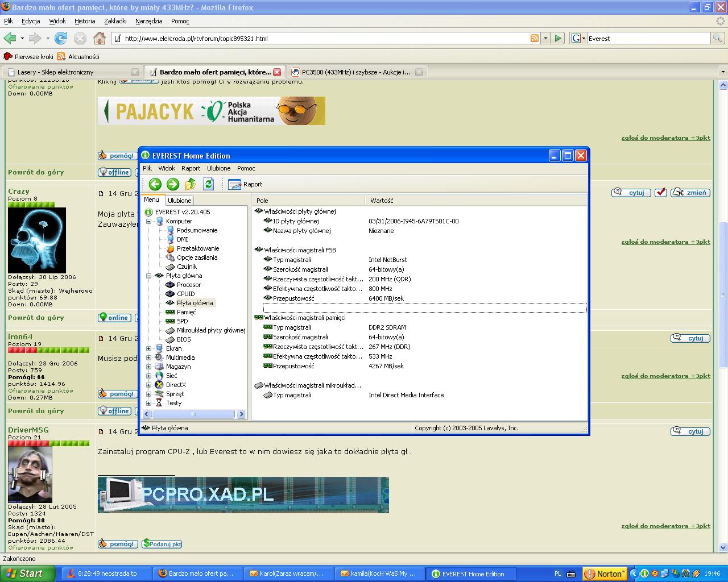
Task: Switch to the PC3500 (433MHz) Aukcje tab
Action: tap(357, 72)
